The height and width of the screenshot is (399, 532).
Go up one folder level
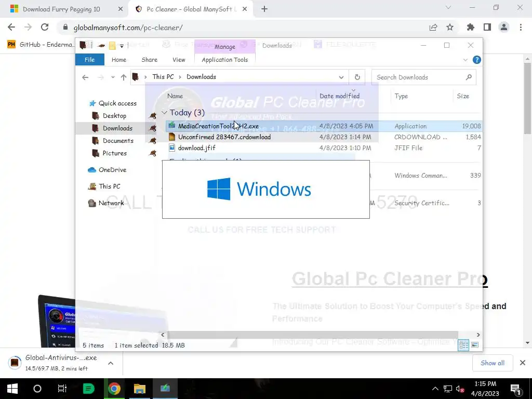[x=124, y=77]
